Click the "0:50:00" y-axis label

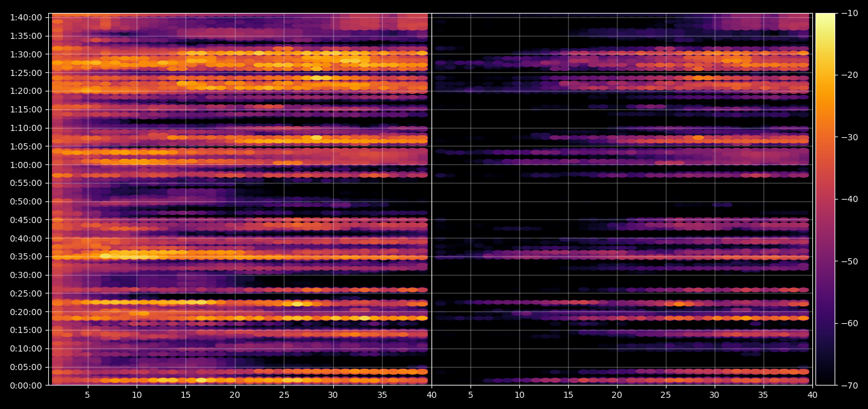(x=26, y=201)
